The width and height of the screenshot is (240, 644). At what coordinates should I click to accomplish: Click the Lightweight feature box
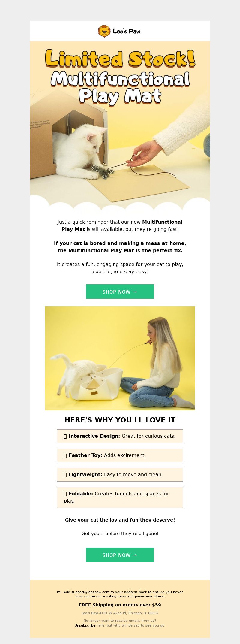pos(120,475)
